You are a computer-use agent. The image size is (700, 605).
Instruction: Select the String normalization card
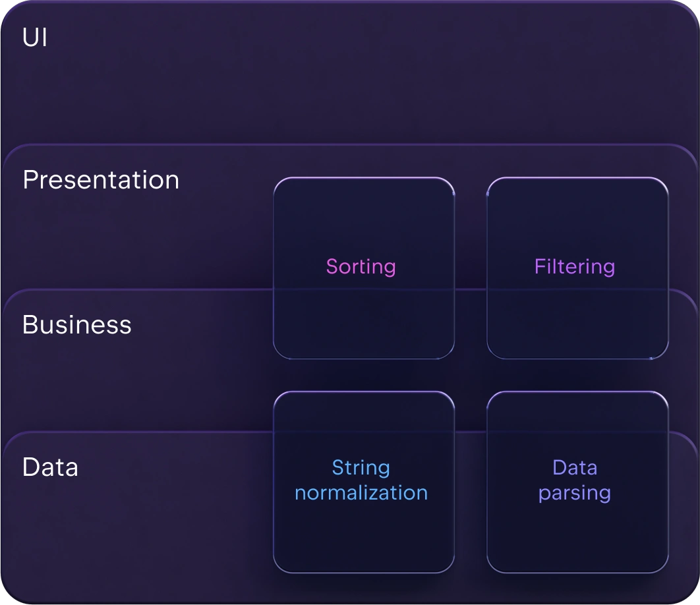pos(364,527)
